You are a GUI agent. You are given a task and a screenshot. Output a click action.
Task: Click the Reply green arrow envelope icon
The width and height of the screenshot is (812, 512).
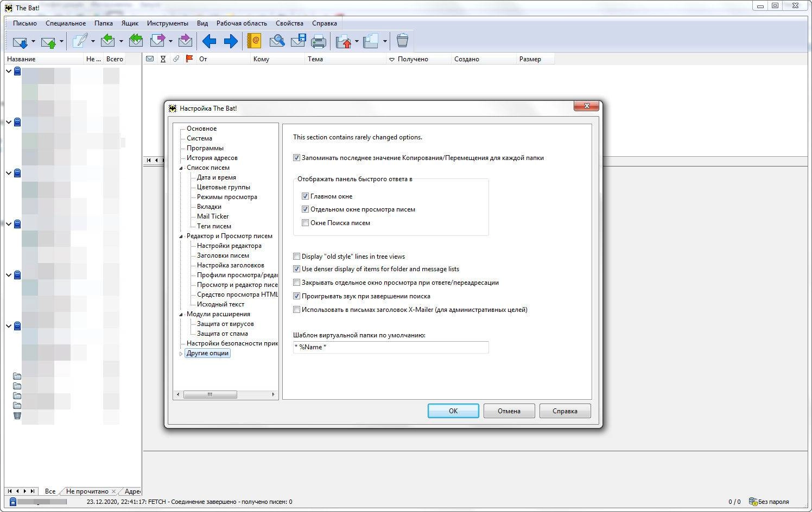[108, 41]
